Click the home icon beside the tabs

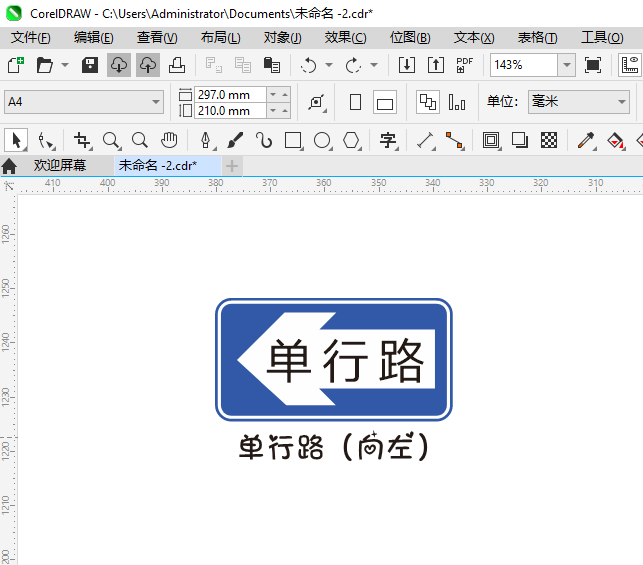click(x=9, y=166)
